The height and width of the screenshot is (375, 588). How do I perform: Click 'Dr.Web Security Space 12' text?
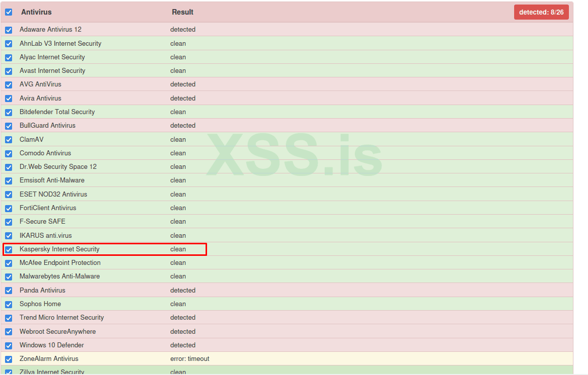coord(58,166)
